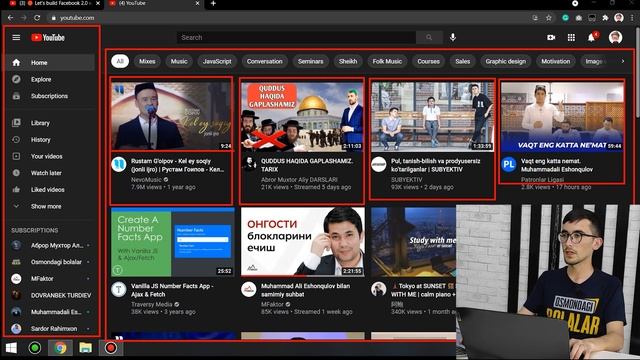Select the Conversation filter chip
640x360 pixels.
[264, 61]
